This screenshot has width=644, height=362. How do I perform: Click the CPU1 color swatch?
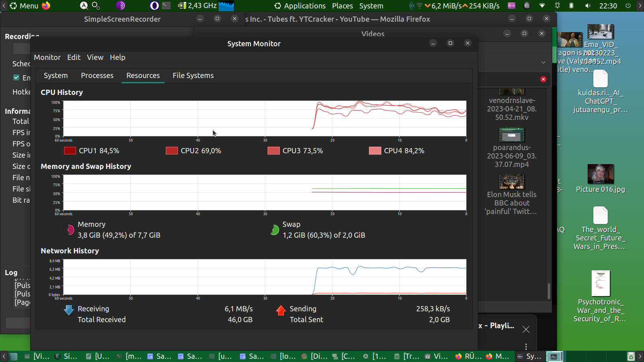[70, 151]
